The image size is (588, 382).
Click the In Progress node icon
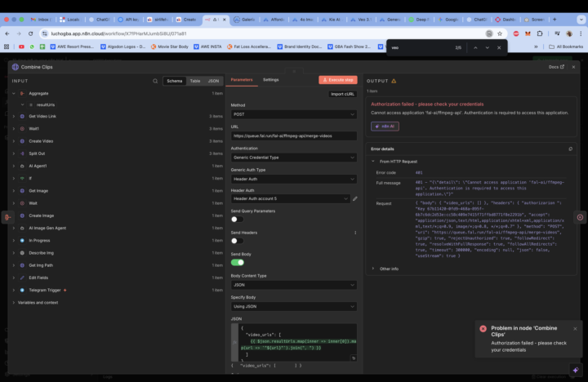click(22, 240)
